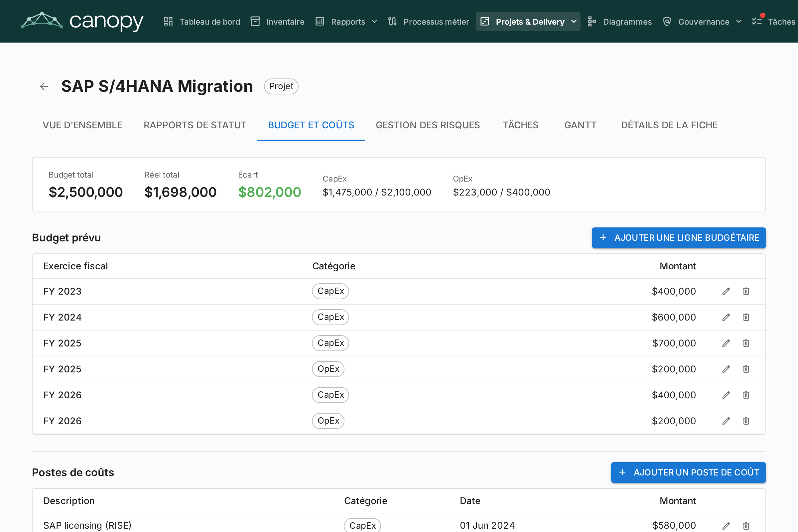Delete the FY 2023 CapEx budget line
This screenshot has height=532, width=798.
tap(746, 292)
